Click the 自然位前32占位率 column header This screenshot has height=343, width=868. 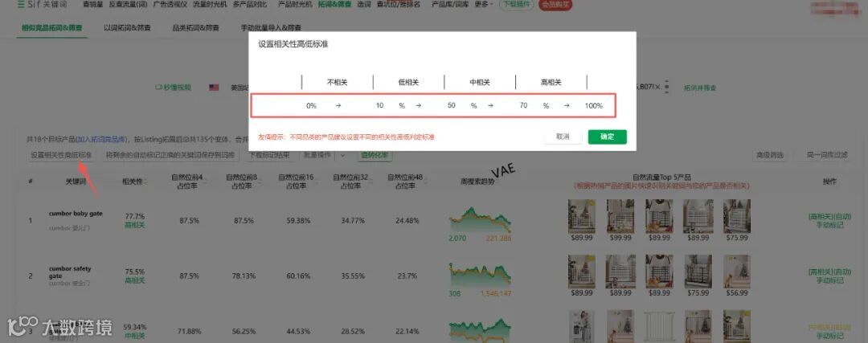[352, 182]
